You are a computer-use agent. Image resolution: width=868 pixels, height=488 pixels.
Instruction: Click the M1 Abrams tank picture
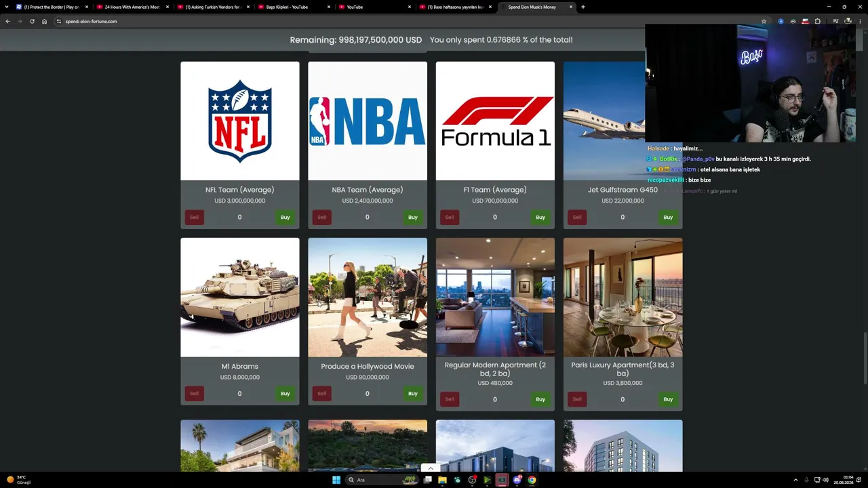coord(240,298)
